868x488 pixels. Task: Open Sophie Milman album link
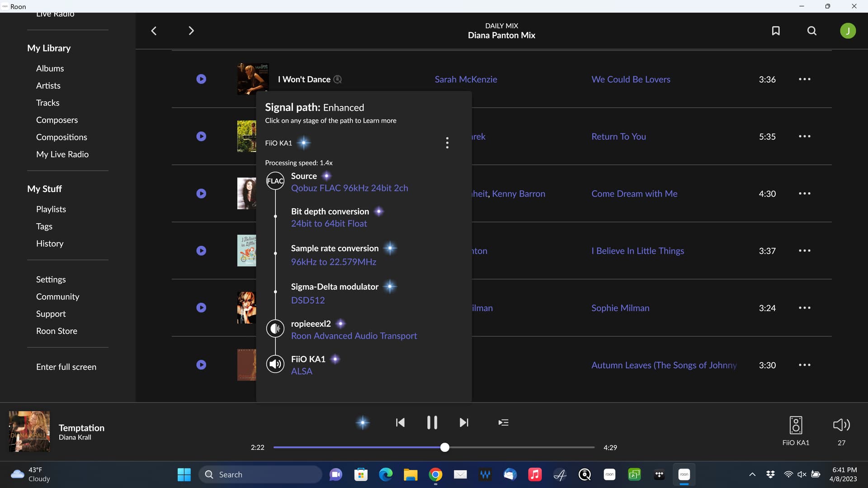pyautogui.click(x=620, y=308)
